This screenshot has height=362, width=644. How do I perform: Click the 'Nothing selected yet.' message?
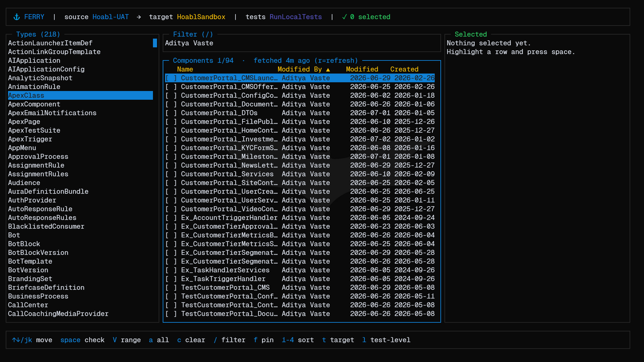point(489,43)
